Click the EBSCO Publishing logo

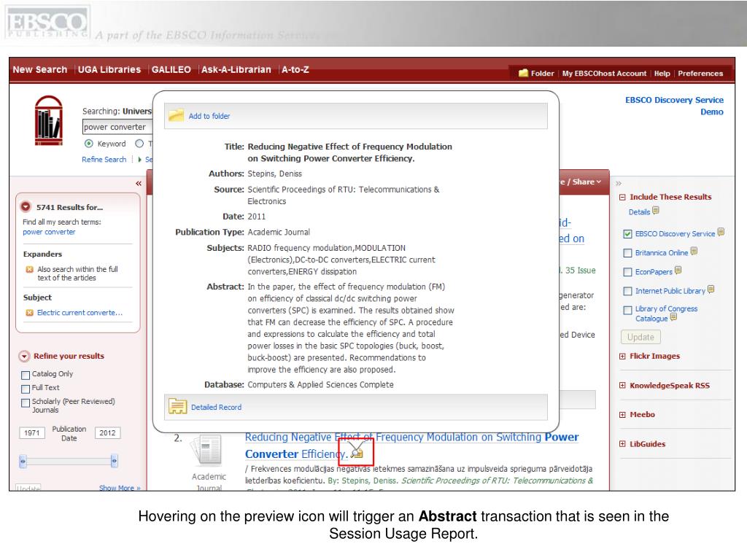point(47,23)
